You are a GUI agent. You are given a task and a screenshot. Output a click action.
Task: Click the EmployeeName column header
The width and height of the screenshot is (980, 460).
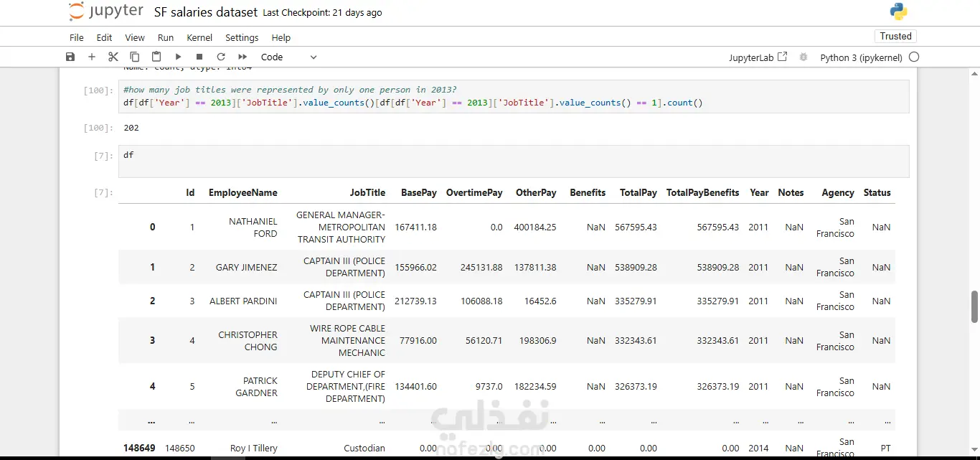(x=242, y=192)
